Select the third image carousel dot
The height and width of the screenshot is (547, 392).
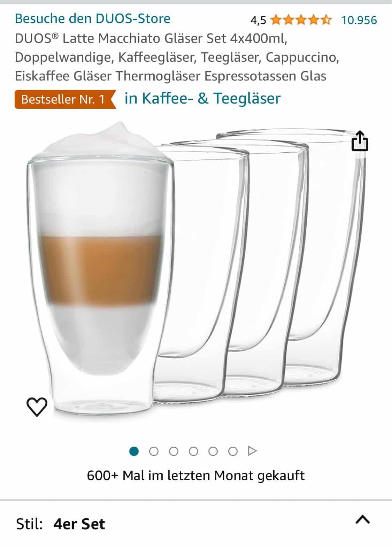pos(174,451)
